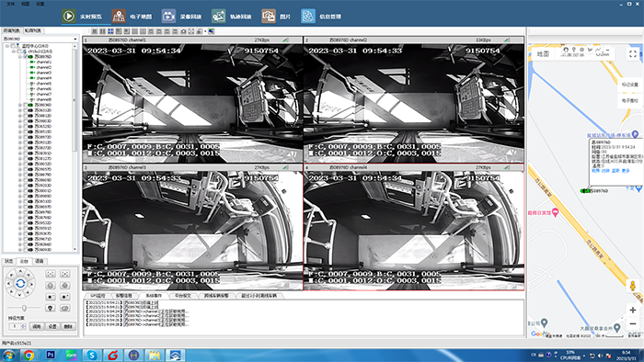Click the PTZ light bulb icon
This screenshot has height=362, width=644.
coord(50,308)
